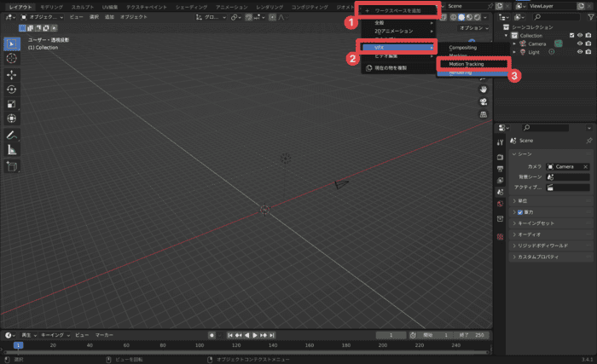Toggle the 重力 gravity checkbox
Screen dimensions: 597x364
pos(521,211)
